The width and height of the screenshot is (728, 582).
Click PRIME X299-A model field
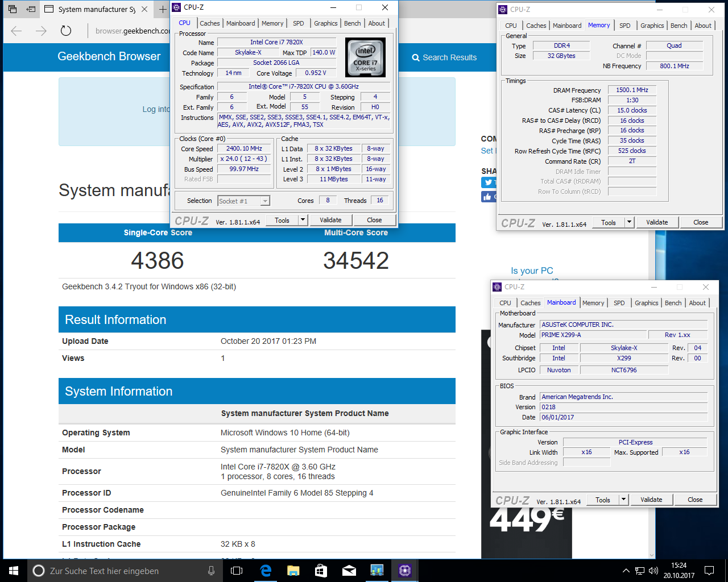coord(594,335)
